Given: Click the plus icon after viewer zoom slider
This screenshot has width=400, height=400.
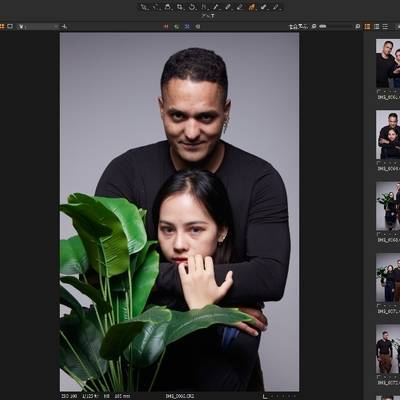Looking at the screenshot, I should pos(64,26).
